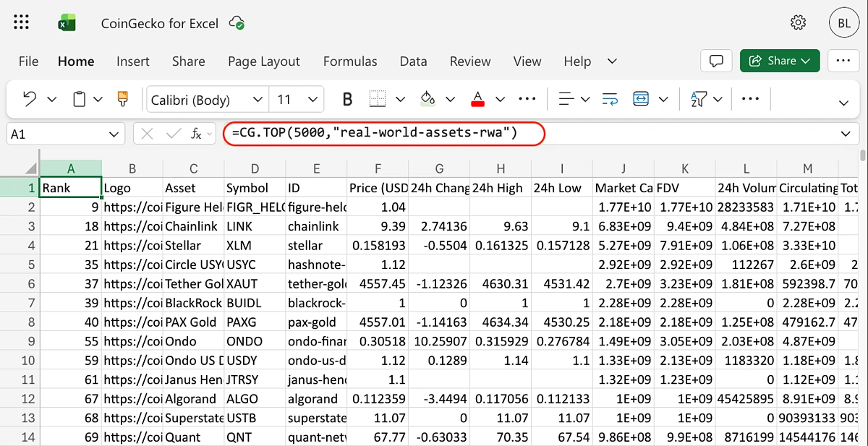Expand the ribbon options chevron
The width and height of the screenshot is (868, 446).
point(843,102)
